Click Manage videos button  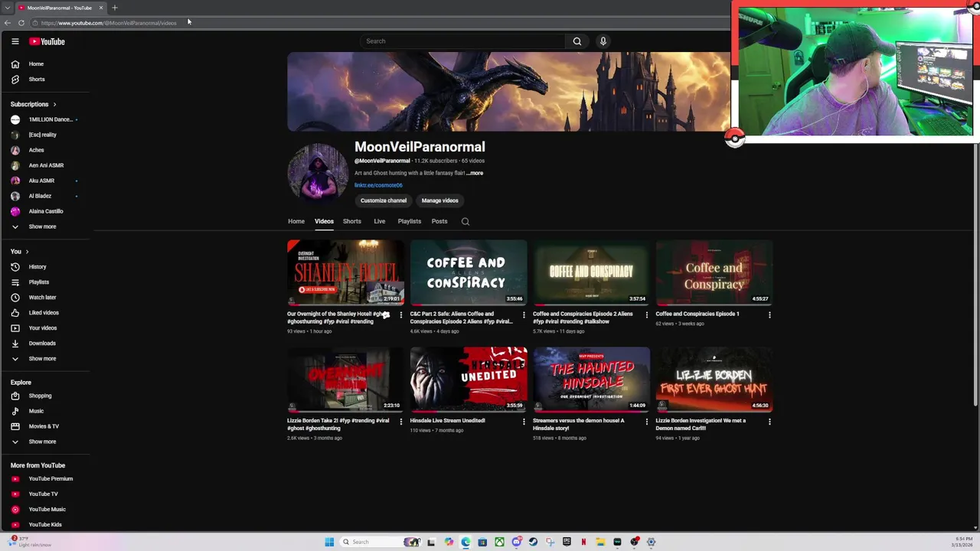point(439,201)
